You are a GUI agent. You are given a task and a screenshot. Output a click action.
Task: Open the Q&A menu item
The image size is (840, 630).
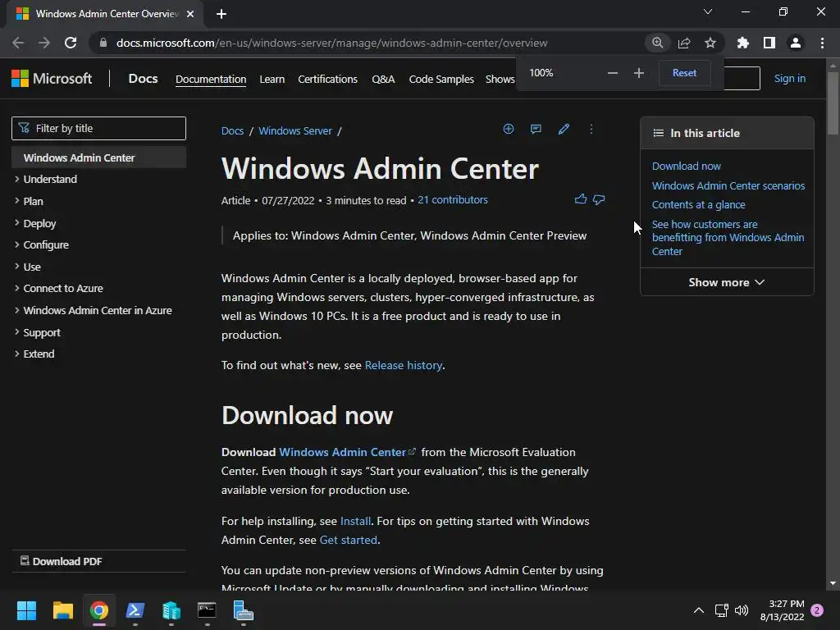(x=383, y=79)
